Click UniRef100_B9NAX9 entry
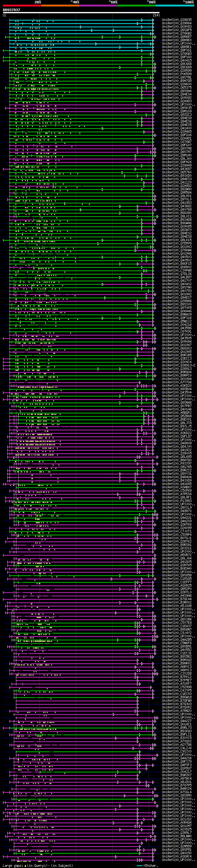The height and width of the screenshot is (868, 197). (x=176, y=314)
